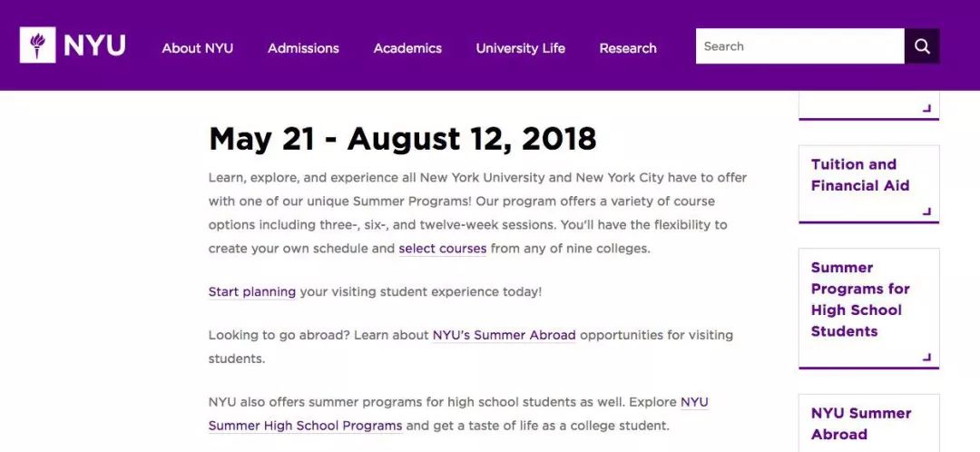This screenshot has height=452, width=980.
Task: Open the Research menu
Action: pos(628,48)
